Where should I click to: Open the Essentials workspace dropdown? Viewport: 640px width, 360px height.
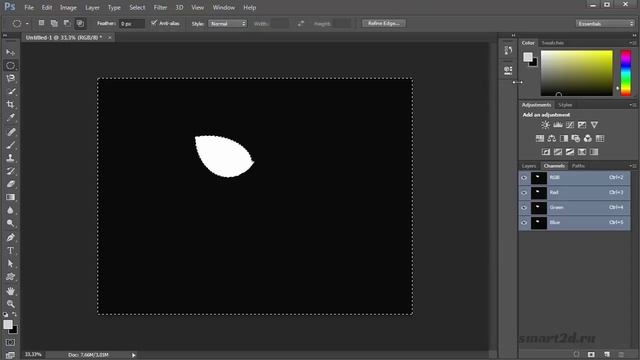click(x=605, y=24)
